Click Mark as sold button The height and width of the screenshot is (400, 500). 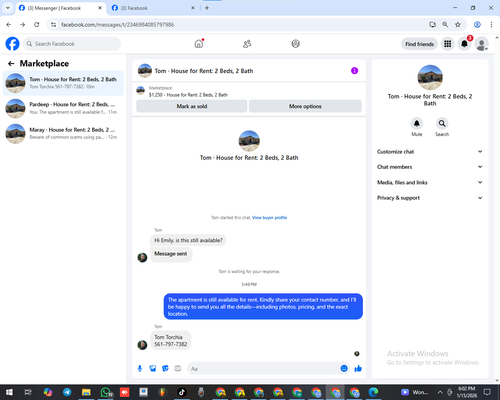192,106
